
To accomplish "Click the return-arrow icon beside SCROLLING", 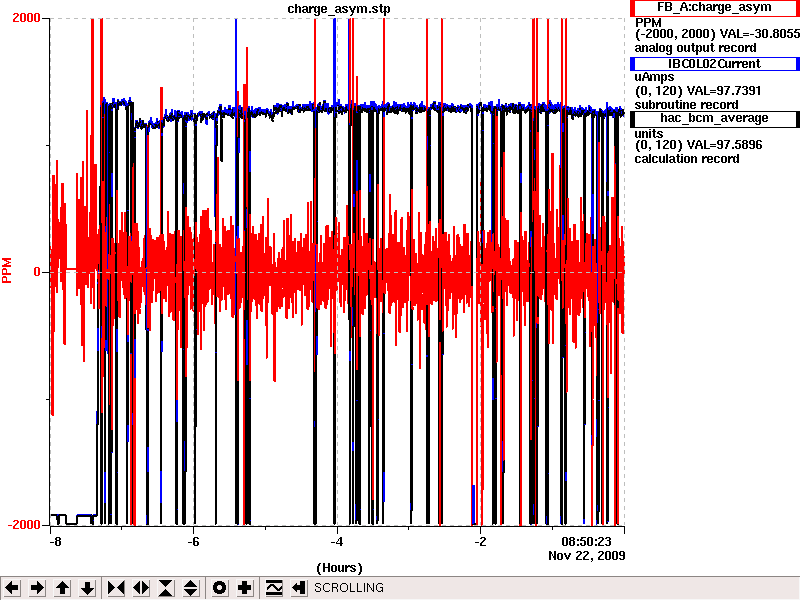I will [x=299, y=588].
